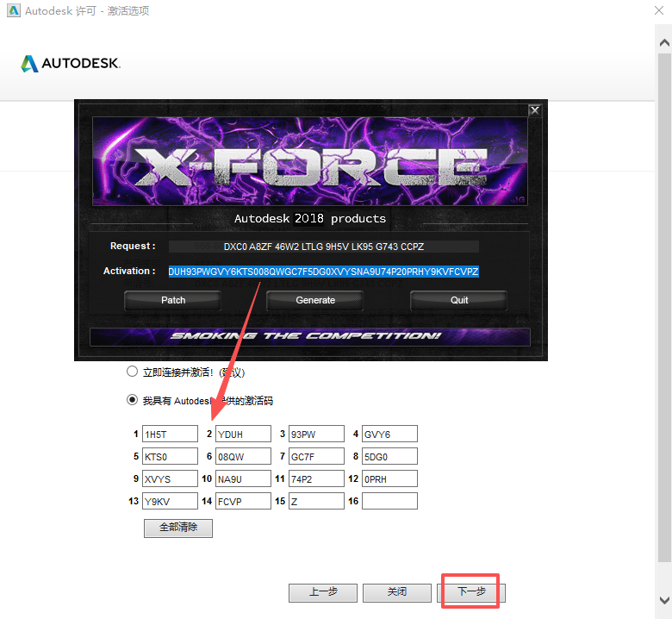Click the Autodesk title bar app icon
672x619 pixels.
(x=14, y=10)
